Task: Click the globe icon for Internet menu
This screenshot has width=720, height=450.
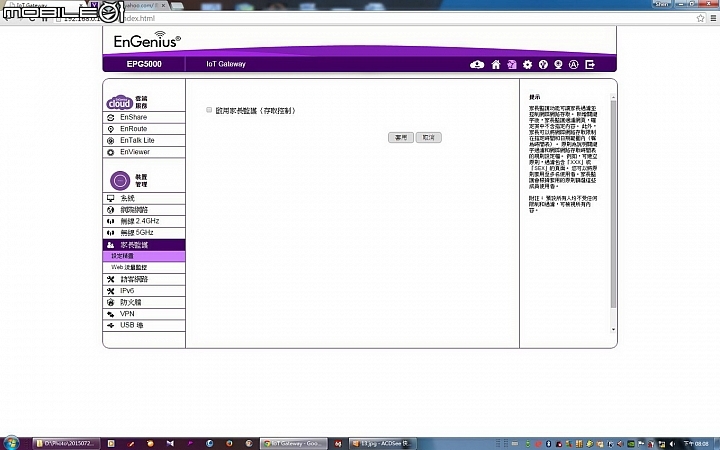Action: [x=110, y=210]
